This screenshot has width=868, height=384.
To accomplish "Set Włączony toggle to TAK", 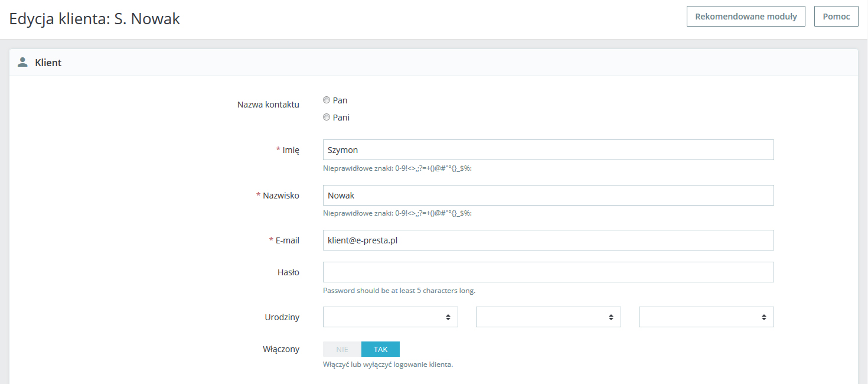I will point(380,349).
